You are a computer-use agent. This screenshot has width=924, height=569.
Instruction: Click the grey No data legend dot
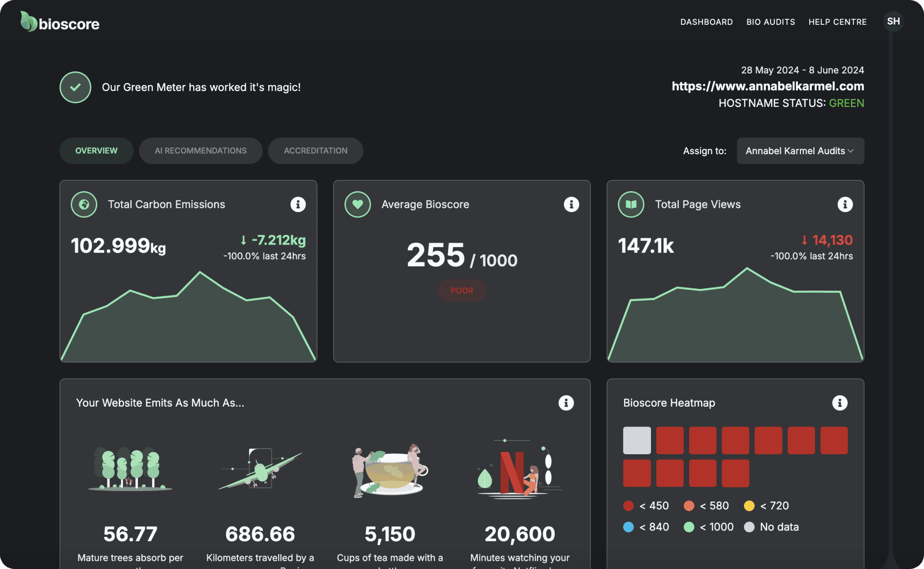(x=749, y=527)
